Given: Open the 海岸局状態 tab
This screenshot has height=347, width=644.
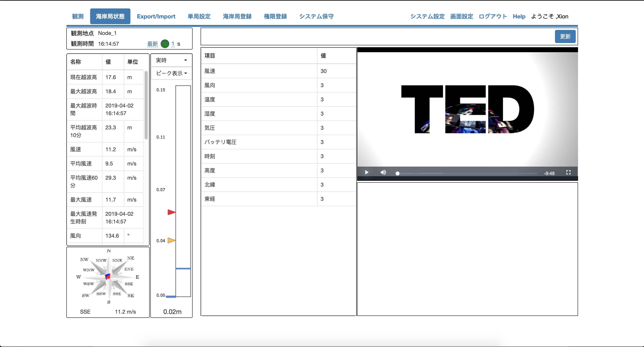Looking at the screenshot, I should tap(110, 17).
